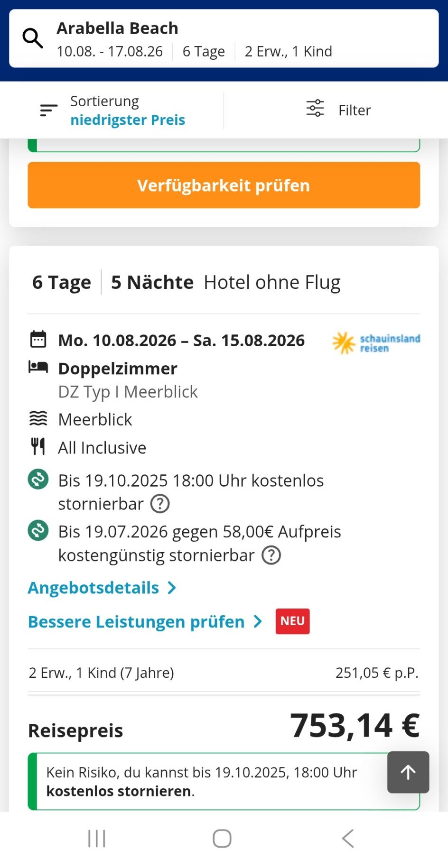Tap the waves icon beside Meerblick
Screen dimensions: 448x868
point(38,419)
